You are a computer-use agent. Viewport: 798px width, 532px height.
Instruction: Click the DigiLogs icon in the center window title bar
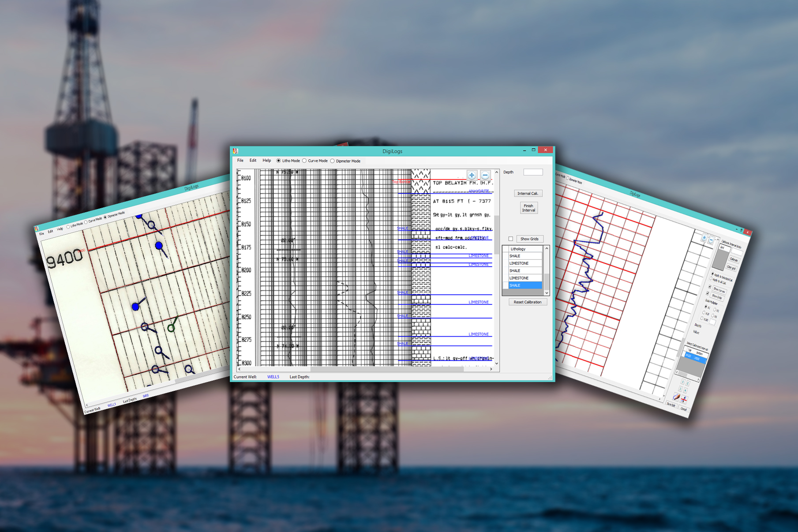coord(236,151)
